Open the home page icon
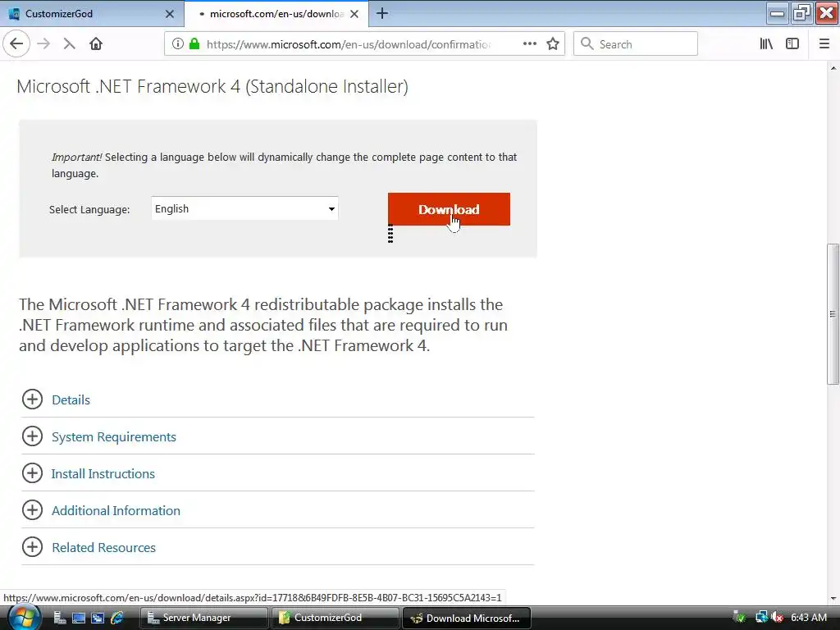The height and width of the screenshot is (630, 840). pyautogui.click(x=96, y=44)
